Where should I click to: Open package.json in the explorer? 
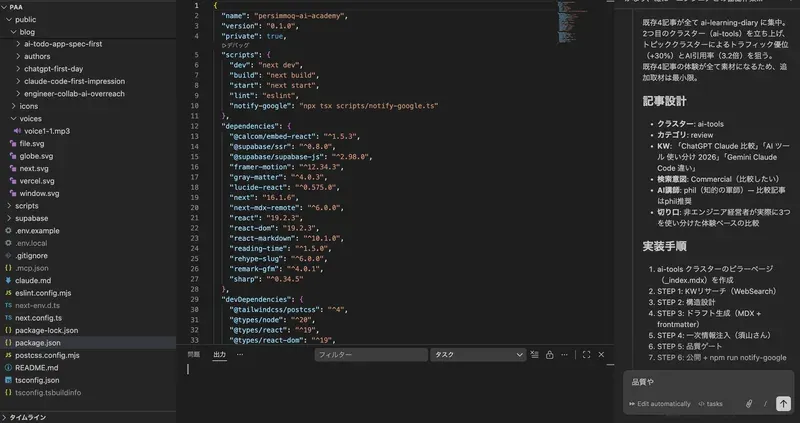(x=88, y=343)
